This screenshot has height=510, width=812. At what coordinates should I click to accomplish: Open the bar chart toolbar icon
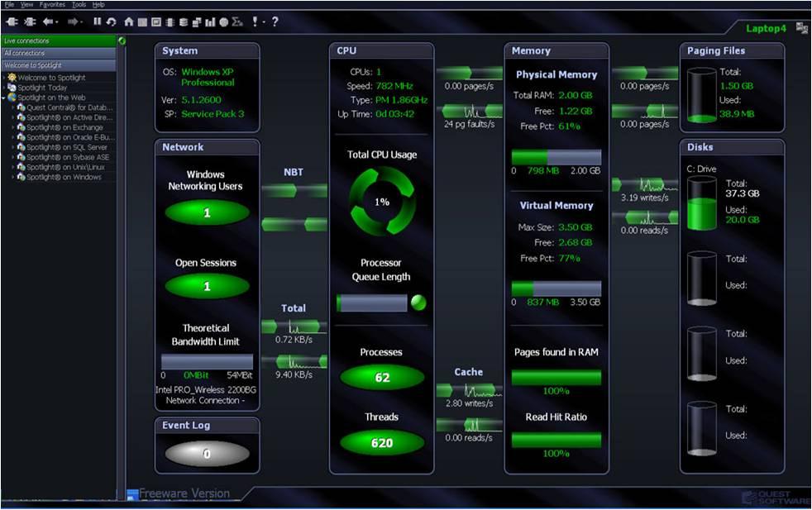(210, 21)
